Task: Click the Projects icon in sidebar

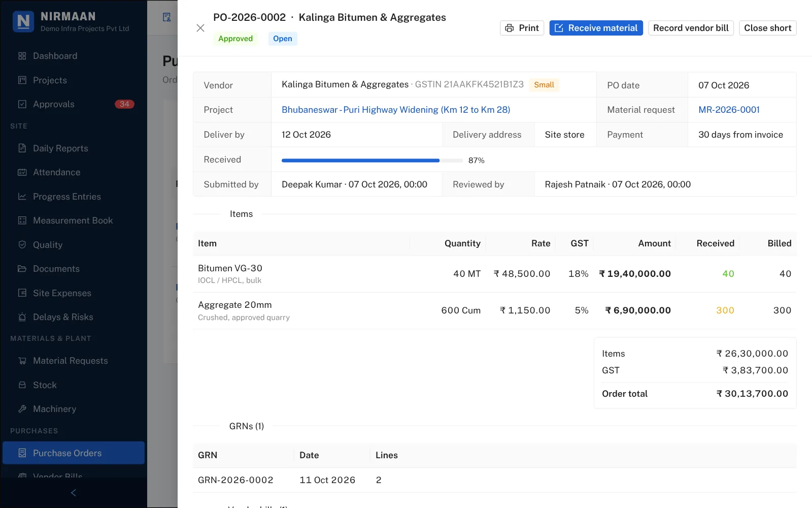Action: pyautogui.click(x=22, y=80)
